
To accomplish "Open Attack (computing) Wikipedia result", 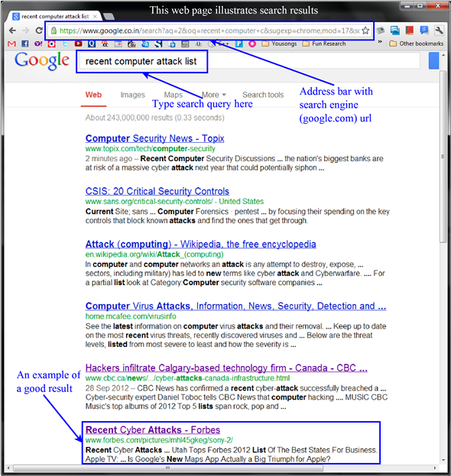I will tap(201, 244).
